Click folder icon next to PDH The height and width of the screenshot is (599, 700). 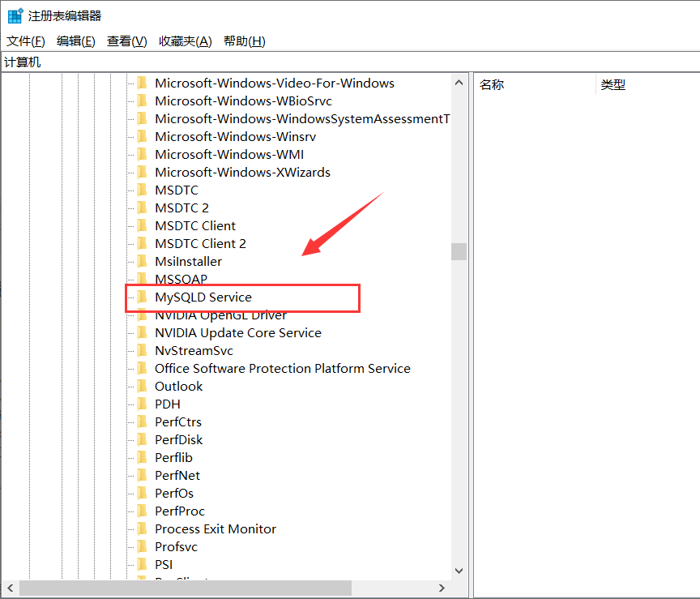tap(142, 404)
